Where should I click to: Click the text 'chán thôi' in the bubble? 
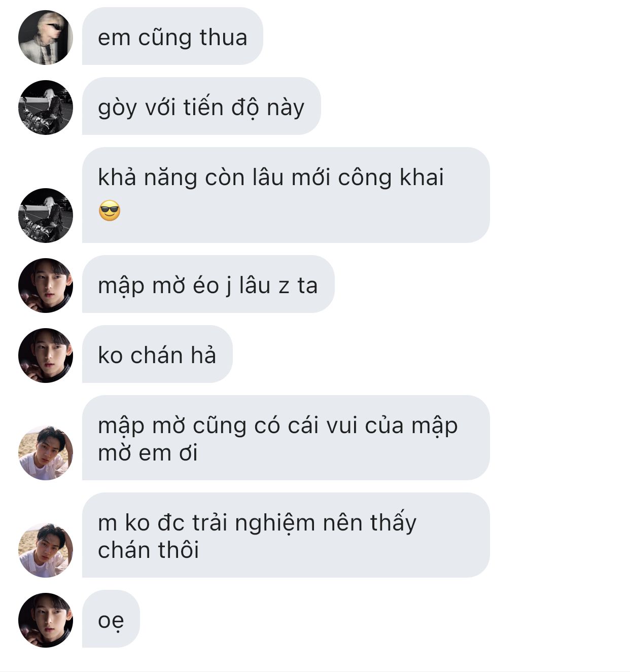tap(149, 550)
